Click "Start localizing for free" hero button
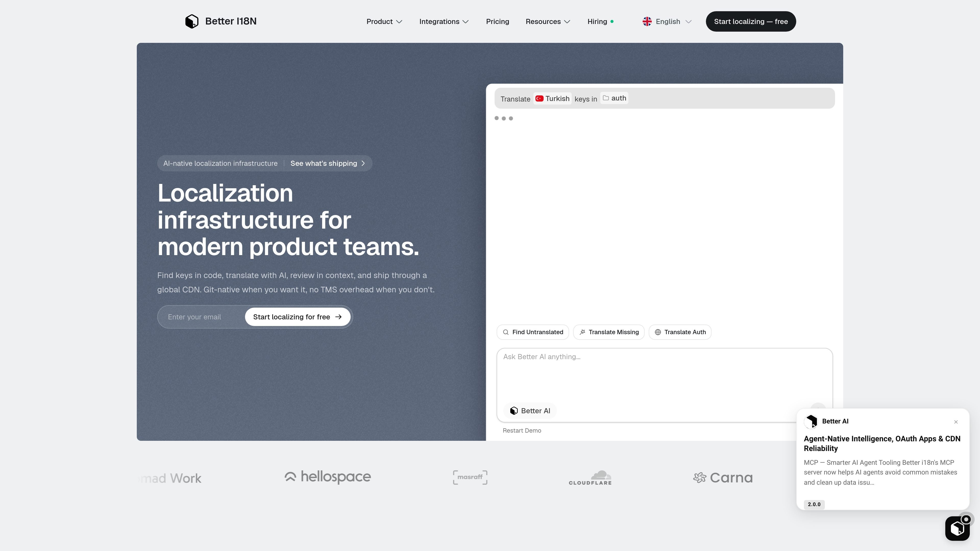The width and height of the screenshot is (980, 551). (x=298, y=317)
